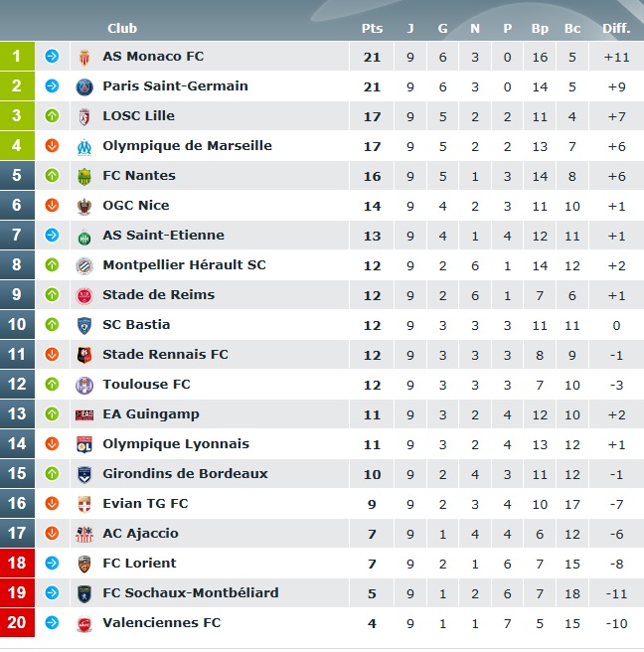Click the EA Guingamp logo icon
The width and height of the screenshot is (644, 652).
(x=84, y=414)
